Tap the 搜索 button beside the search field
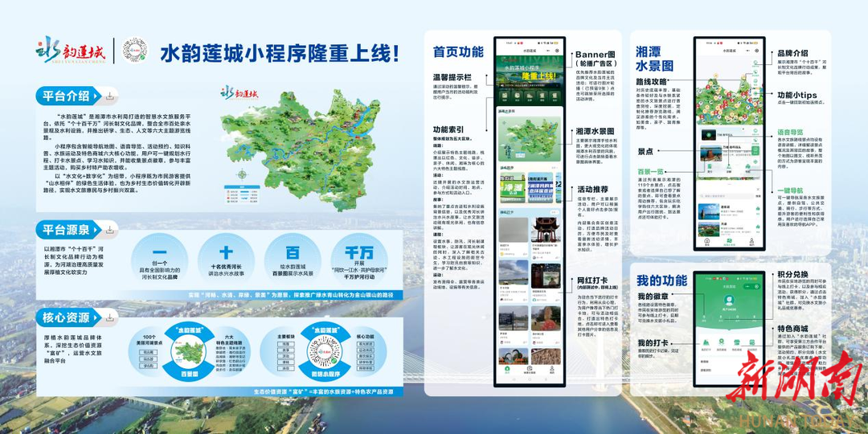Image resolution: width=868 pixels, height=434 pixels. pyautogui.click(x=758, y=196)
